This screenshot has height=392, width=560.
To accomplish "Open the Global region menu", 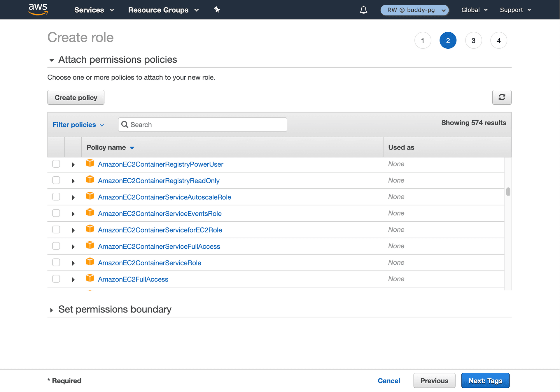I will (x=474, y=10).
